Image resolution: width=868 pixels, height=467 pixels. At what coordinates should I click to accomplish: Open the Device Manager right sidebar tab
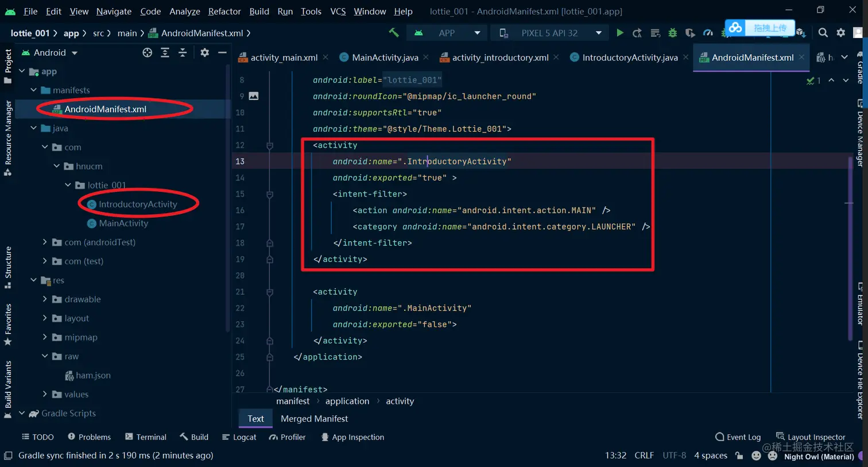860,133
